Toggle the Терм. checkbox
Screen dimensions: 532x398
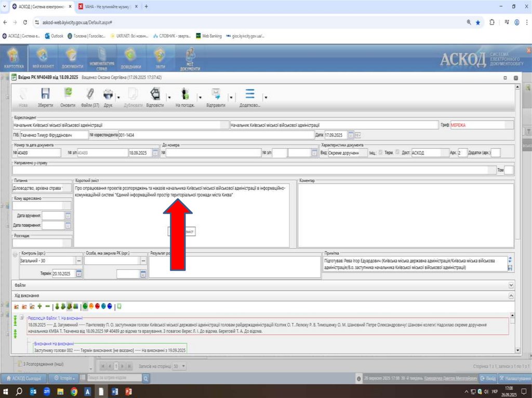[397, 153]
